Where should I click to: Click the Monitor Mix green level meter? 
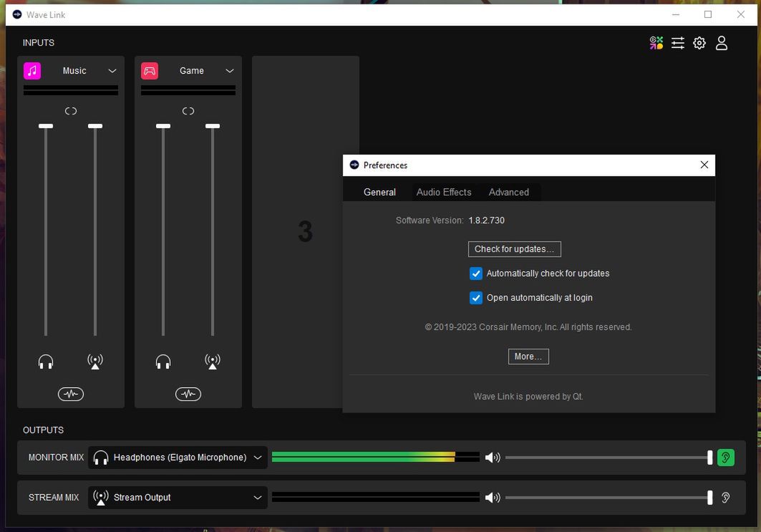coord(376,457)
